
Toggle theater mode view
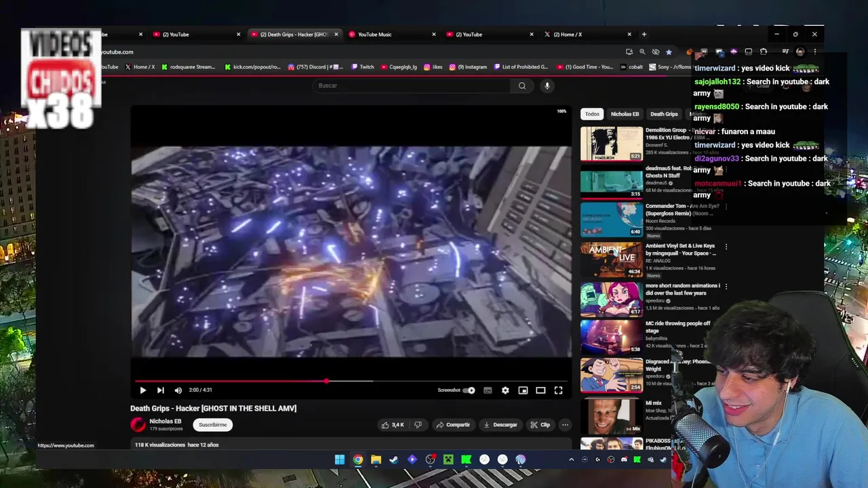pyautogui.click(x=540, y=390)
